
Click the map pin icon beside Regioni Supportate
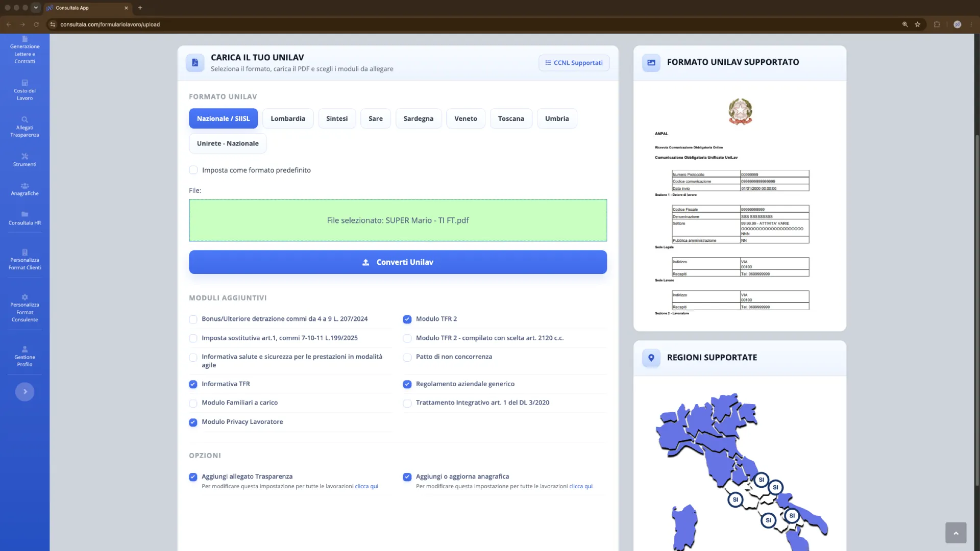(x=651, y=358)
